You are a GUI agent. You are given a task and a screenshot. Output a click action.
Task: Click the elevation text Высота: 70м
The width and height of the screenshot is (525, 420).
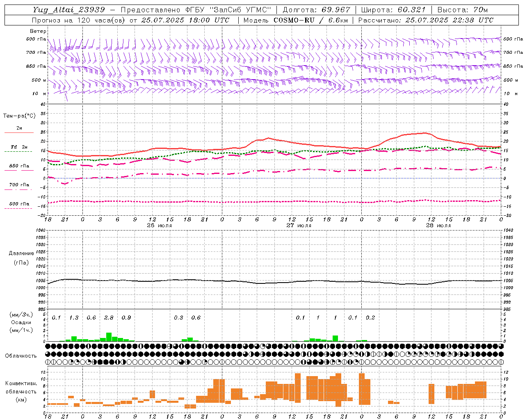coord(463,10)
